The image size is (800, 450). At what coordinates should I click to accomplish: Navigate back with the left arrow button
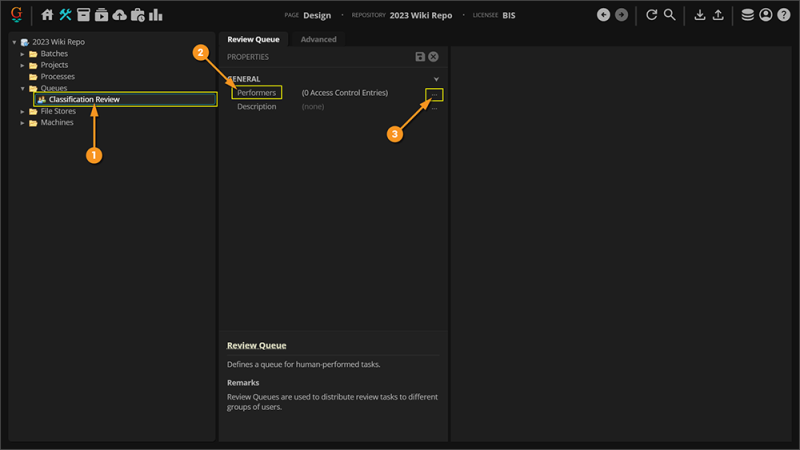coord(603,15)
